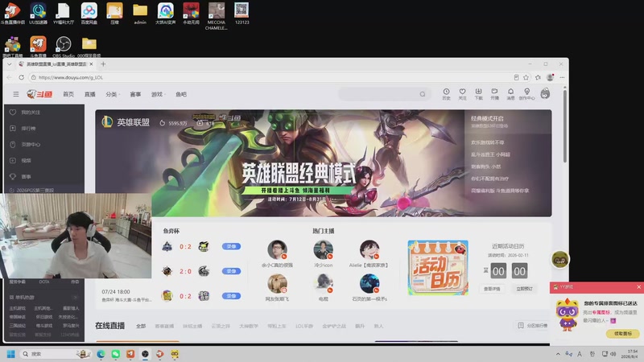Select the 全部 filter tab under 在线直播
The width and height of the screenshot is (644, 362).
tap(141, 326)
